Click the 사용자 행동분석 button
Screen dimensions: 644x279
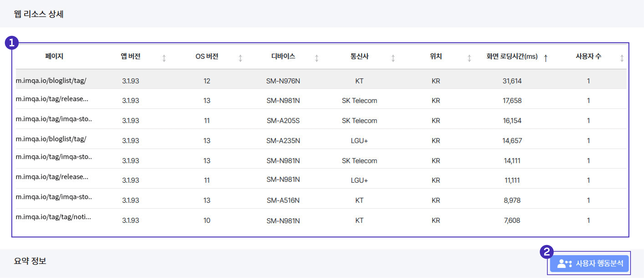(x=590, y=264)
